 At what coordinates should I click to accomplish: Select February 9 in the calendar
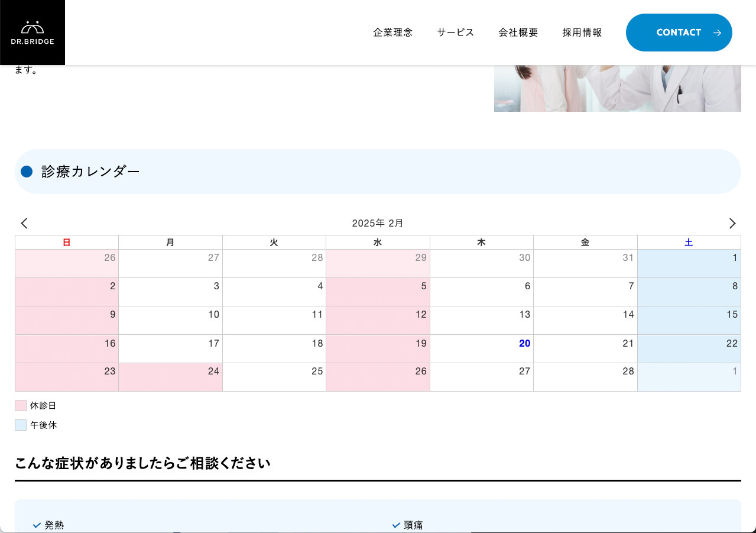point(67,321)
